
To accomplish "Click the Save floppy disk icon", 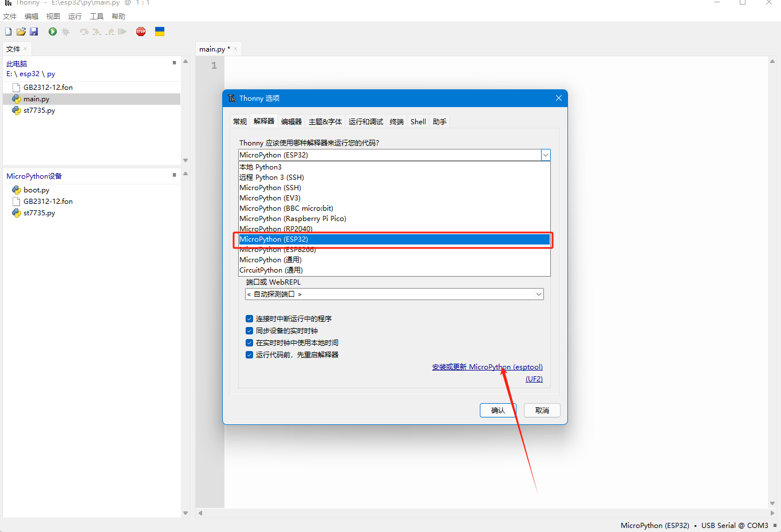I will pyautogui.click(x=34, y=31).
